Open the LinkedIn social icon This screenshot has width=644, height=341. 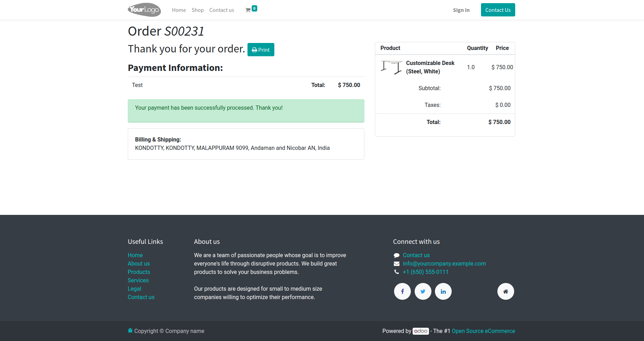point(443,291)
